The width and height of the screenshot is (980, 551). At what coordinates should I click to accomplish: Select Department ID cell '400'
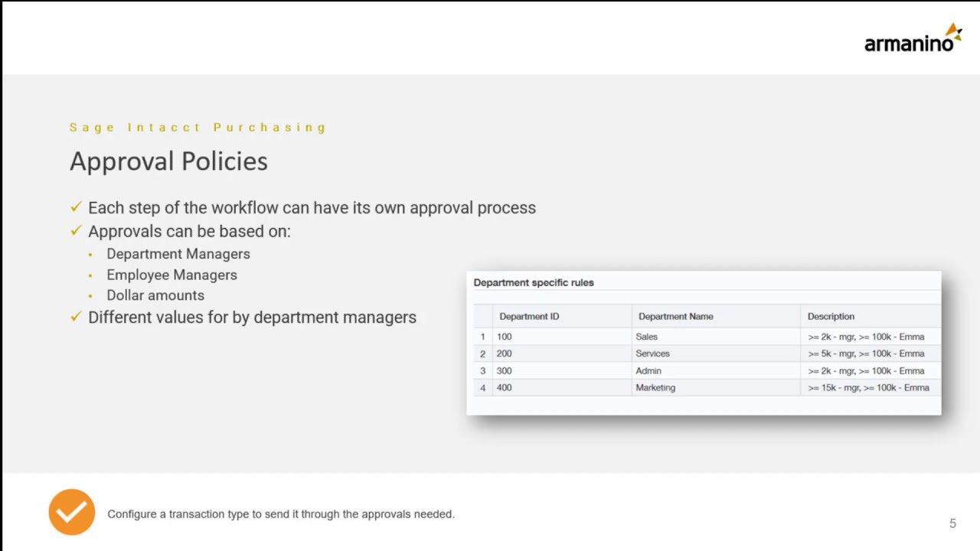tap(562, 387)
